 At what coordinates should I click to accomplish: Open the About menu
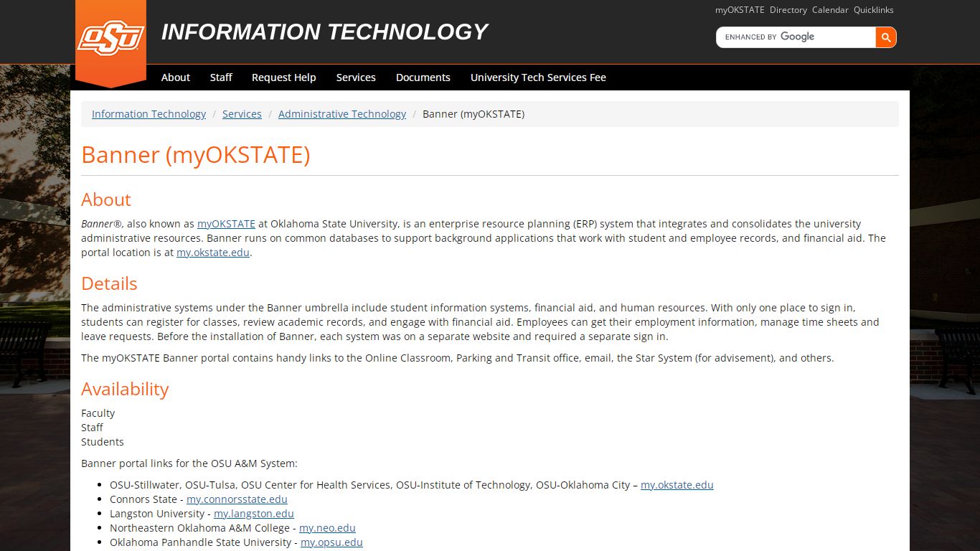[176, 77]
